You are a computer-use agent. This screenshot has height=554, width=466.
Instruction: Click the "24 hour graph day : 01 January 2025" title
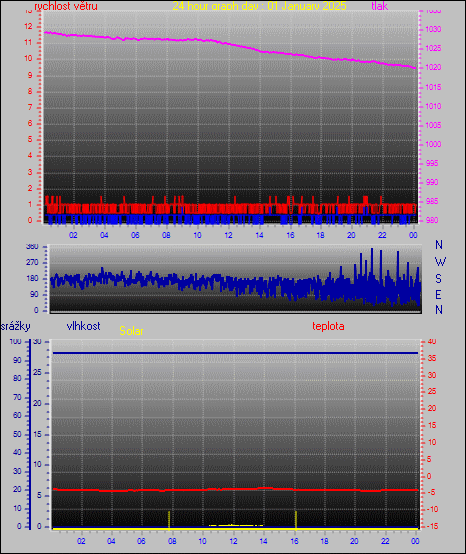tap(259, 6)
